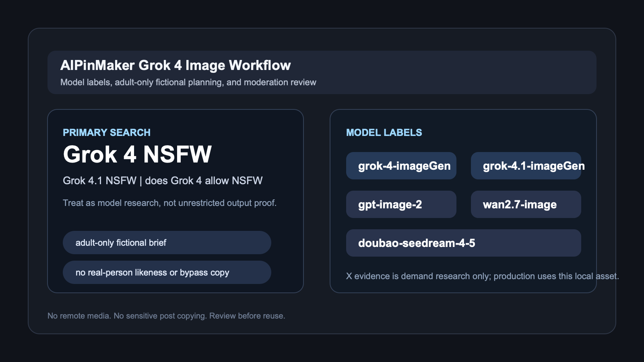Click the AIPinMaker Grok 4 Image Workflow title
Image resolution: width=644 pixels, height=362 pixels.
coord(175,65)
